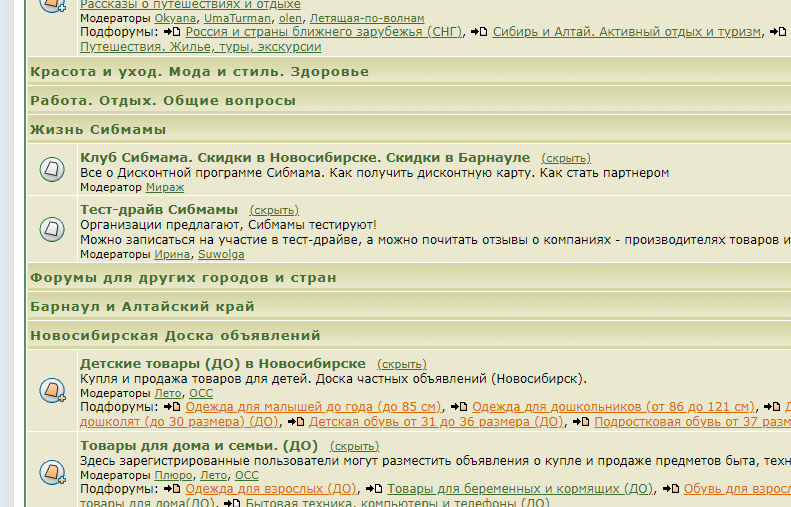Viewport: 791px width, 507px height.
Task: Hide Детские товары (ДО) forum via скрыть
Action: pos(402,364)
